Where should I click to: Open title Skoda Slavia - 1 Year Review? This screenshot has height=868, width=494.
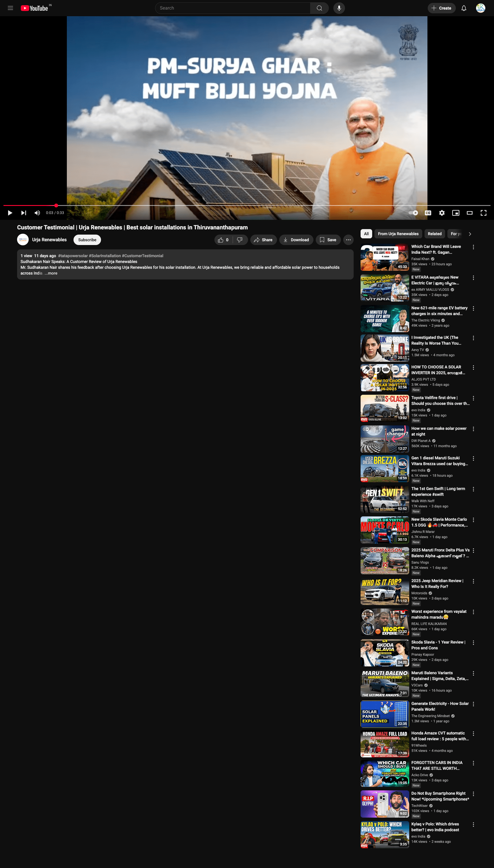click(x=438, y=645)
